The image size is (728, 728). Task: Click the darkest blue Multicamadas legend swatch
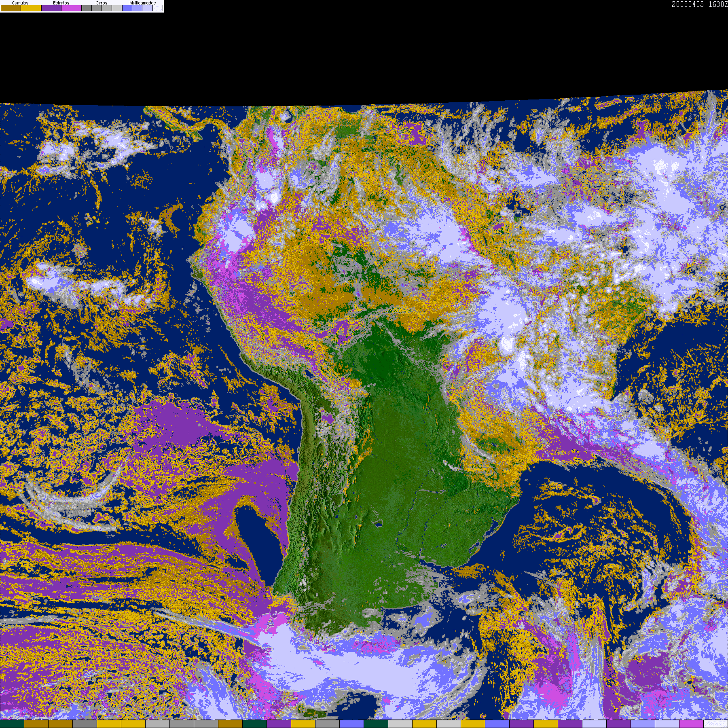pyautogui.click(x=127, y=8)
